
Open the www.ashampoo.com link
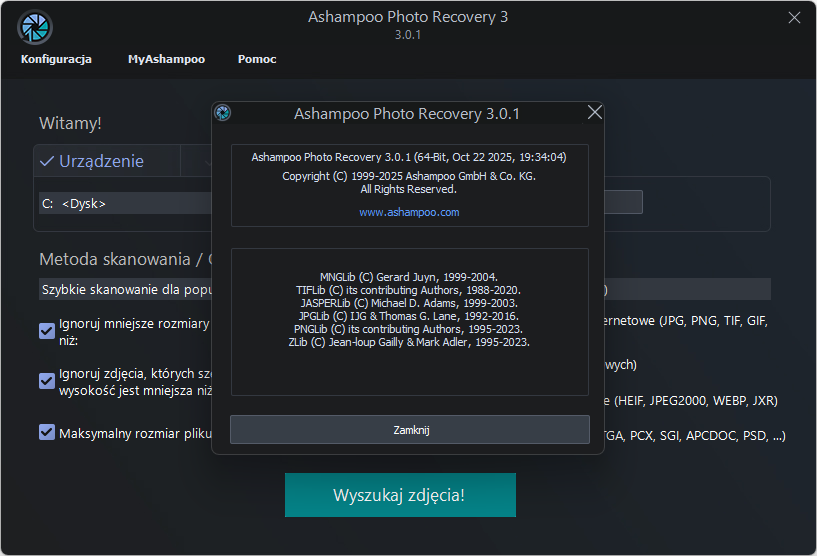409,212
